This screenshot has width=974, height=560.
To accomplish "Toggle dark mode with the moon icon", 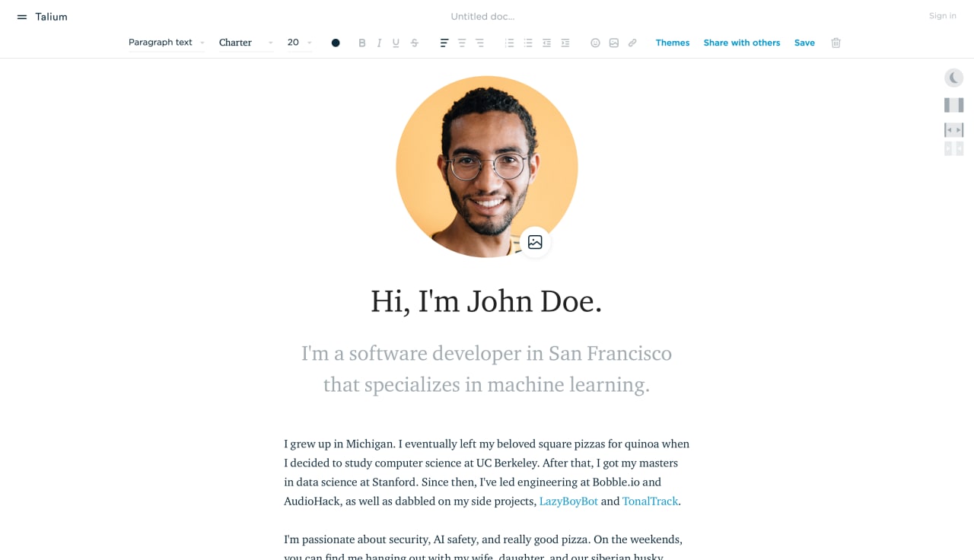I will [x=954, y=78].
